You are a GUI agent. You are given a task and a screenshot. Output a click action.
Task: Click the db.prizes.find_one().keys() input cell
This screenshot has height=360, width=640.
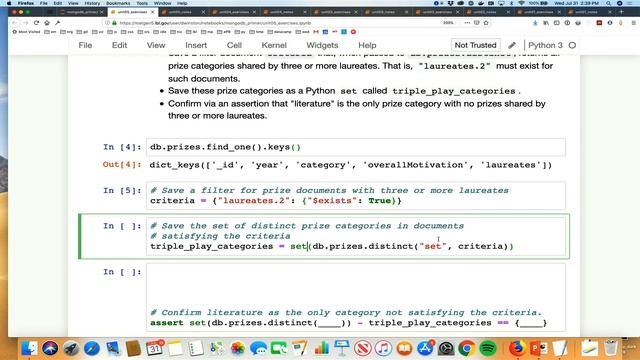pyautogui.click(x=356, y=147)
